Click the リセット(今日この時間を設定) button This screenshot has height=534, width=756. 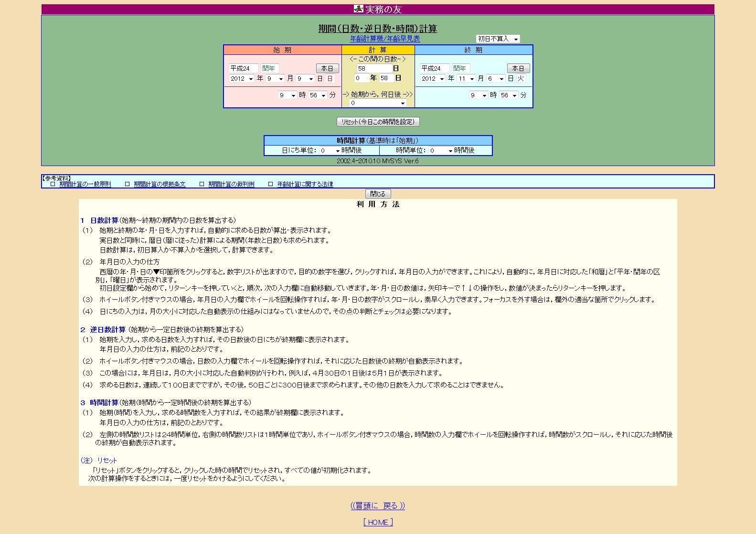pos(378,122)
